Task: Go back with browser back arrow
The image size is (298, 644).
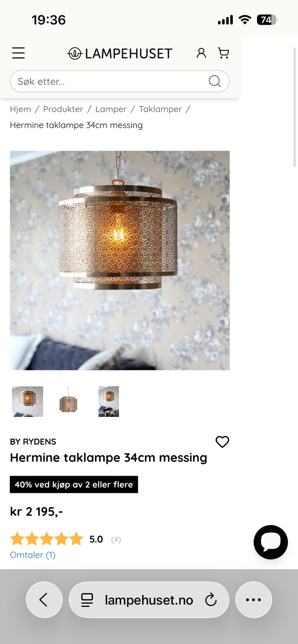Action: 44,600
